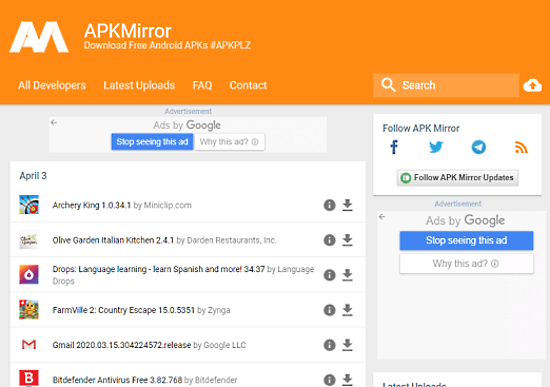This screenshot has width=550, height=387.
Task: Open APK Mirror Facebook page icon
Action: tap(394, 147)
